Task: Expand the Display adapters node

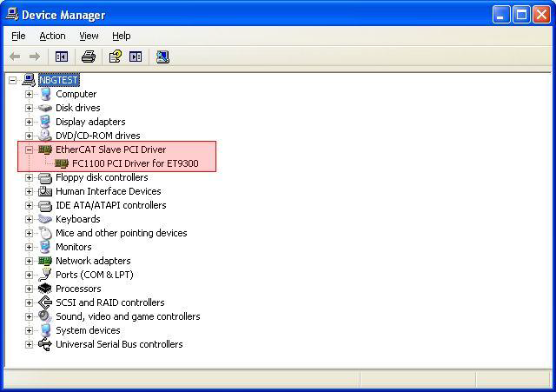Action: click(x=29, y=122)
